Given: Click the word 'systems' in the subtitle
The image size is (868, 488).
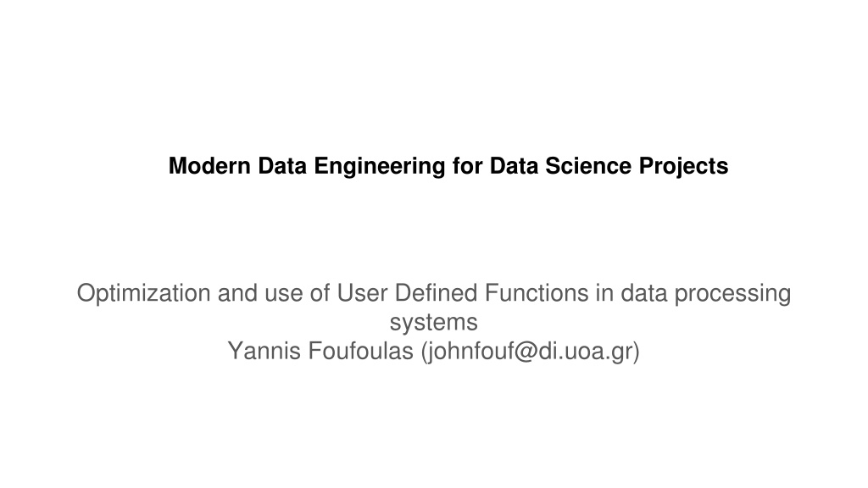Looking at the screenshot, I should (x=433, y=323).
